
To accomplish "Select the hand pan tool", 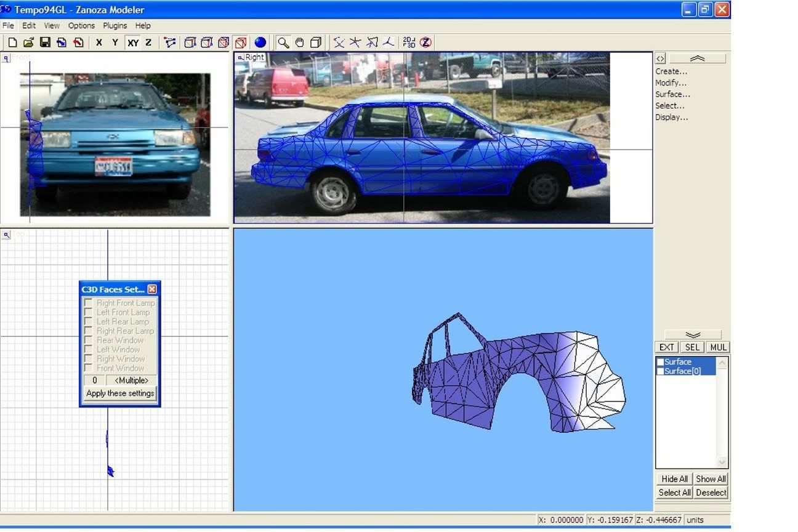I will (299, 42).
